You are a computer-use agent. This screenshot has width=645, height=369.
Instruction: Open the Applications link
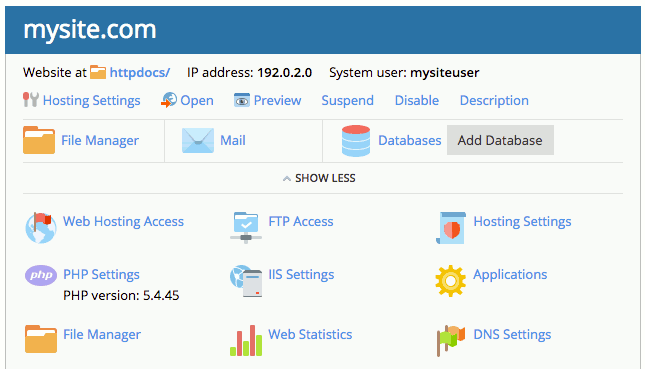[x=510, y=274]
